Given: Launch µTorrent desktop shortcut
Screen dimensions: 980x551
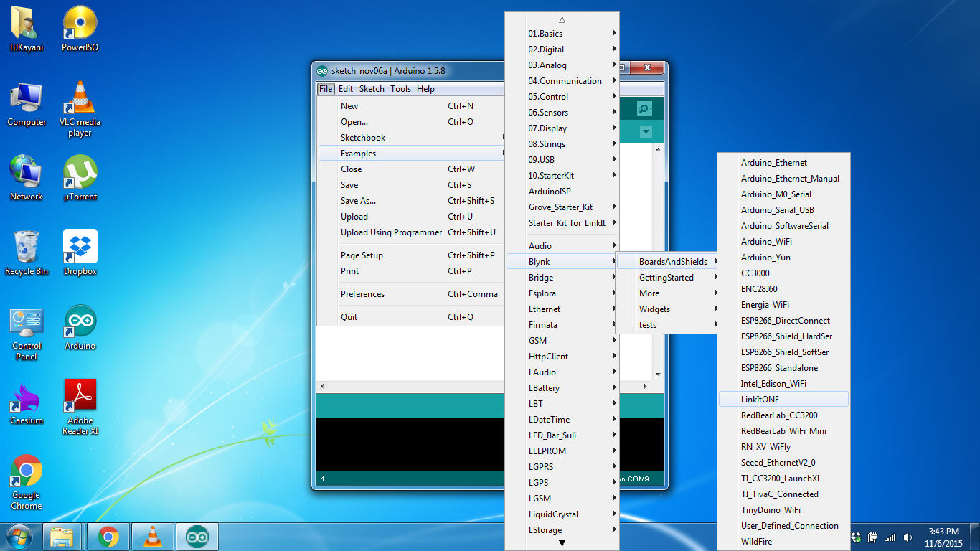Looking at the screenshot, I should [80, 179].
